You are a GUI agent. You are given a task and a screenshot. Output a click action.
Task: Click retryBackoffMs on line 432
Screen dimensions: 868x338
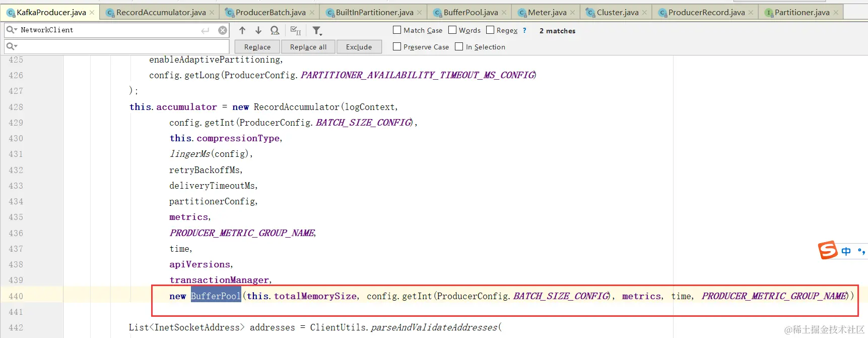[x=205, y=170]
